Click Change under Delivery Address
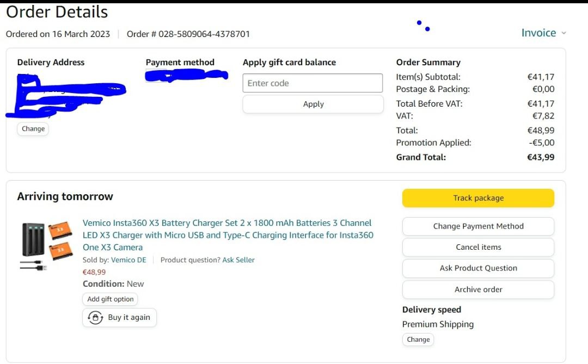The height and width of the screenshot is (364, 588). click(x=33, y=129)
